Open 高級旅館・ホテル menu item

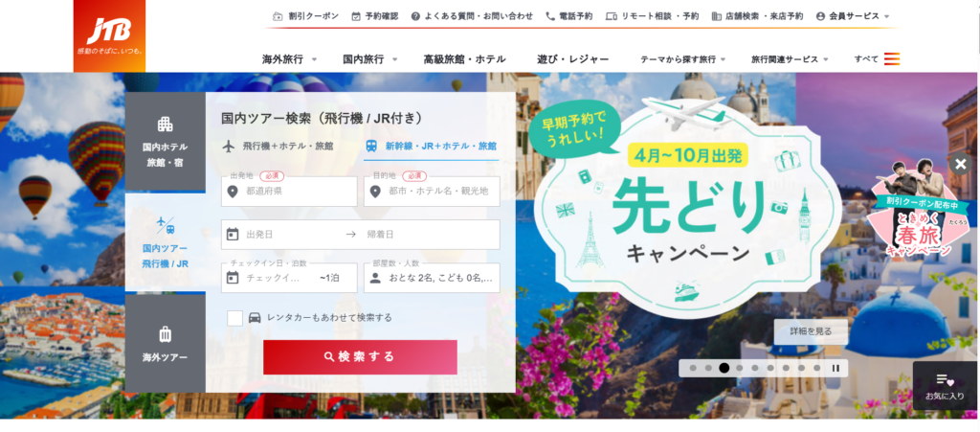[x=465, y=59]
